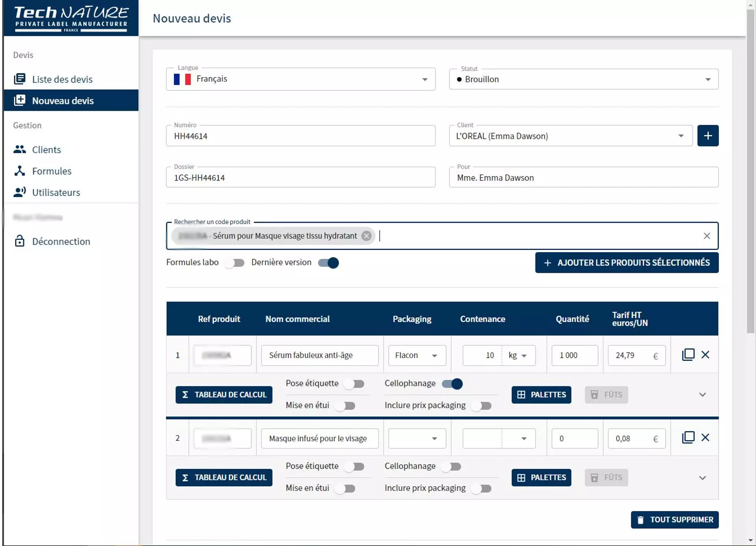Image resolution: width=756 pixels, height=546 pixels.
Task: Open Utilisateurs management page
Action: (55, 192)
